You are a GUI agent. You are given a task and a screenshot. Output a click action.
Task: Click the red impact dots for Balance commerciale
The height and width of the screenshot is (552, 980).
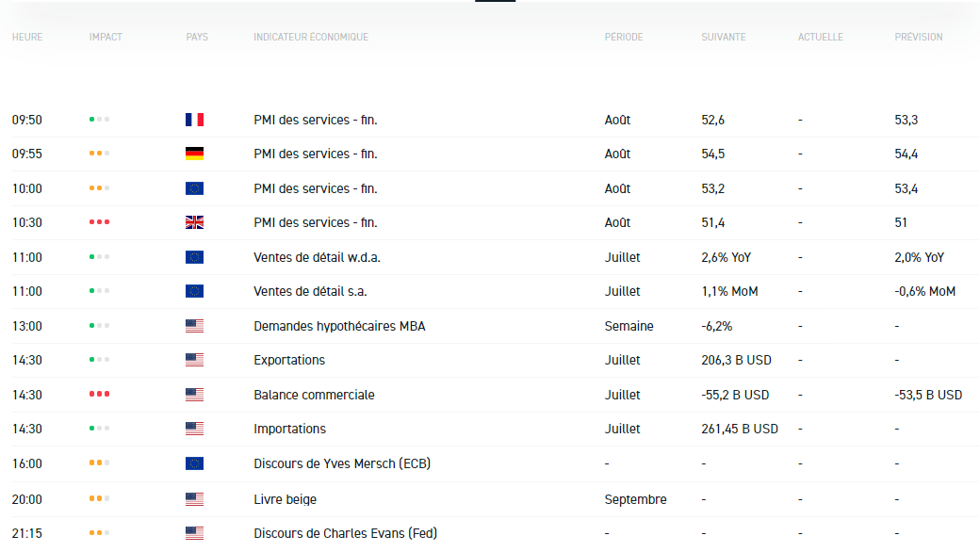tap(99, 395)
